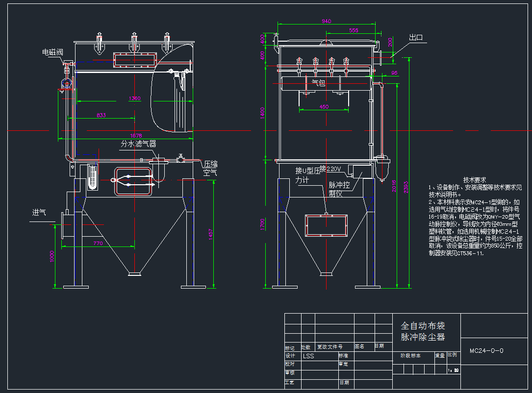Select dimension value 1678

pos(136,136)
